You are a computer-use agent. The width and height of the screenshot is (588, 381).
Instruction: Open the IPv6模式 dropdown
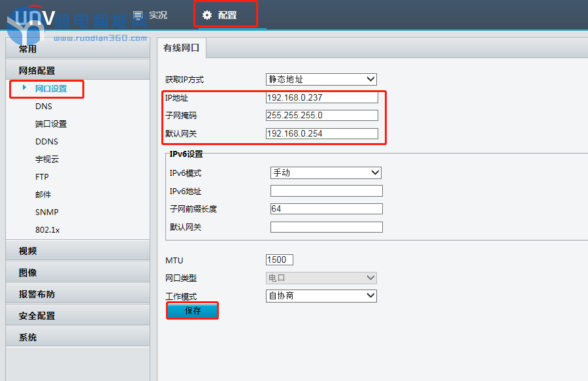point(325,173)
